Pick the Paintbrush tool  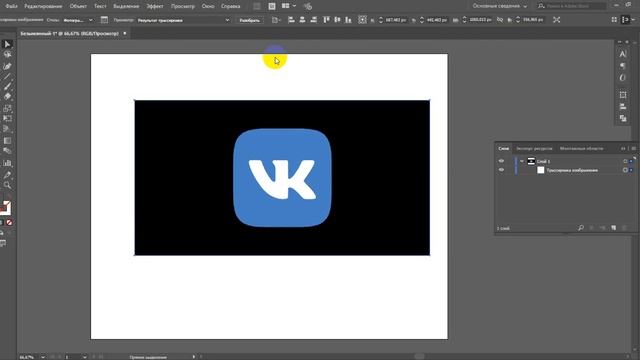[7, 86]
